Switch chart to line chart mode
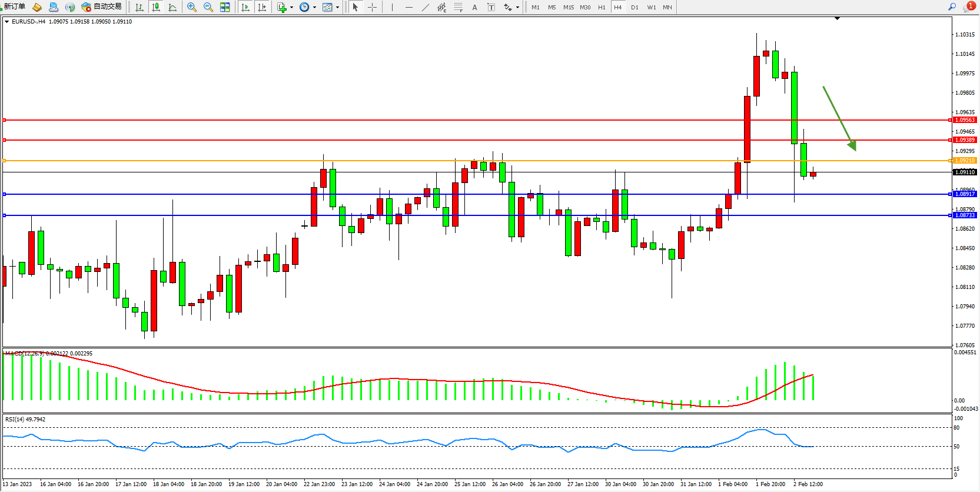 [172, 7]
